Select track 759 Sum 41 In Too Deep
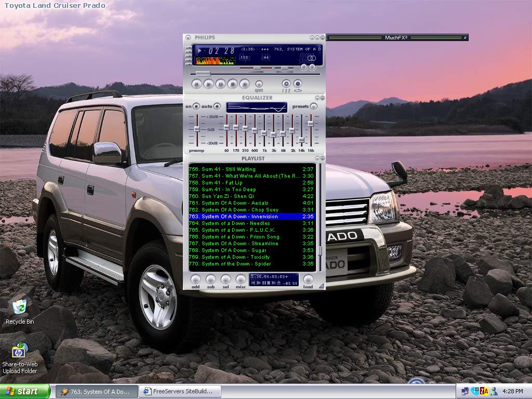532x399 pixels. (x=251, y=189)
